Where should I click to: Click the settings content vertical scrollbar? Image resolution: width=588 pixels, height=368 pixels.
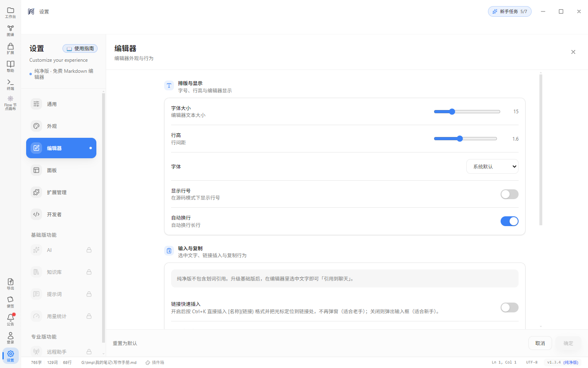point(541,149)
